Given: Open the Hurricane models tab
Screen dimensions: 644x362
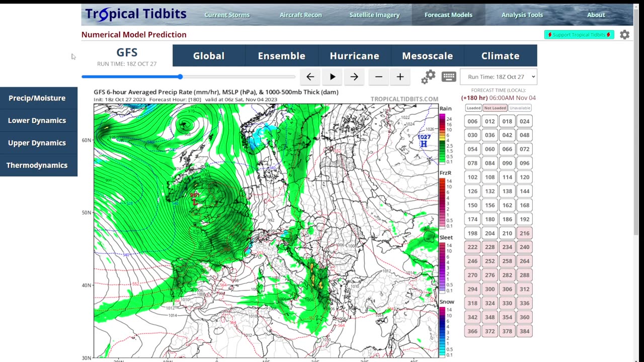Looking at the screenshot, I should (354, 56).
